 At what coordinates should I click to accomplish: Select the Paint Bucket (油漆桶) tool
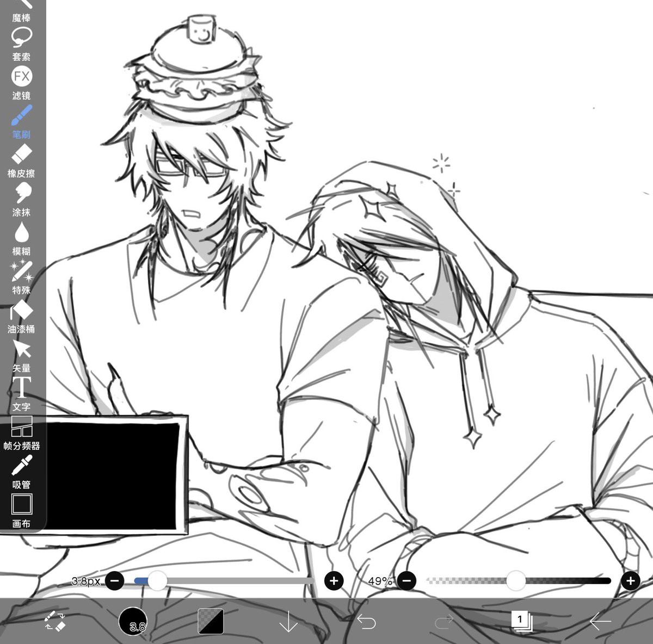22,317
